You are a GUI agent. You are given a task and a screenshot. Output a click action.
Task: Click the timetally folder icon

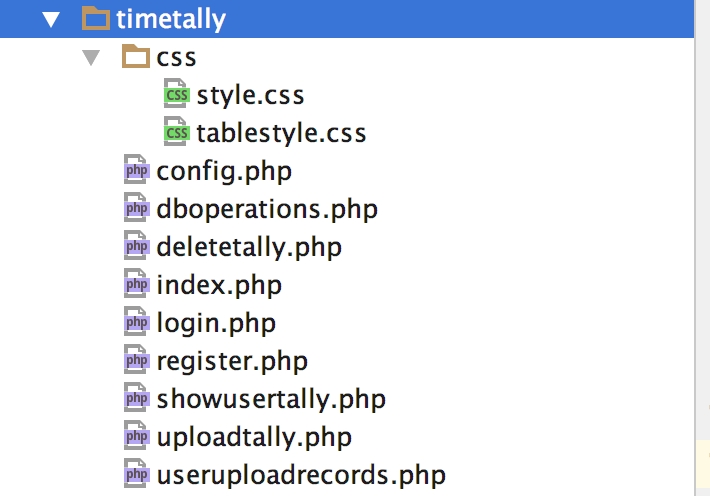(96, 18)
